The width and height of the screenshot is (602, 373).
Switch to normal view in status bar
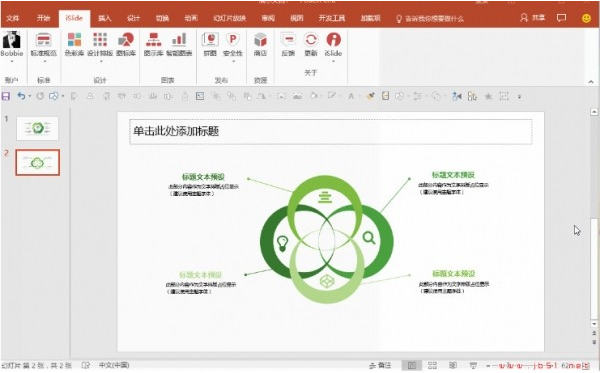pyautogui.click(x=412, y=365)
